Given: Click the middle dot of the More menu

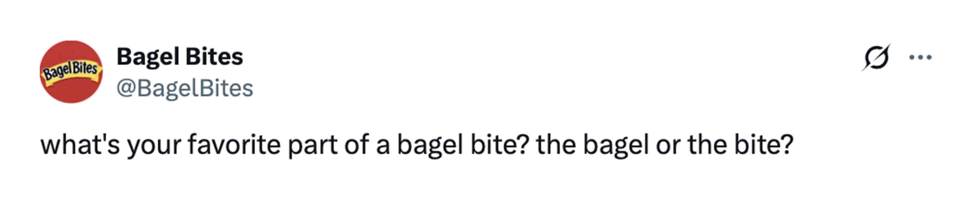Looking at the screenshot, I should pyautogui.click(x=920, y=58).
